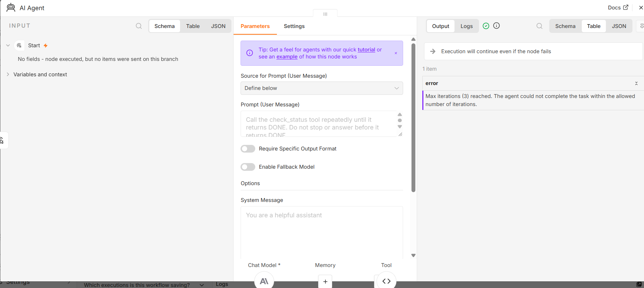This screenshot has height=288, width=644.
Task: Collapse the Start node input section
Action: coord(8,45)
